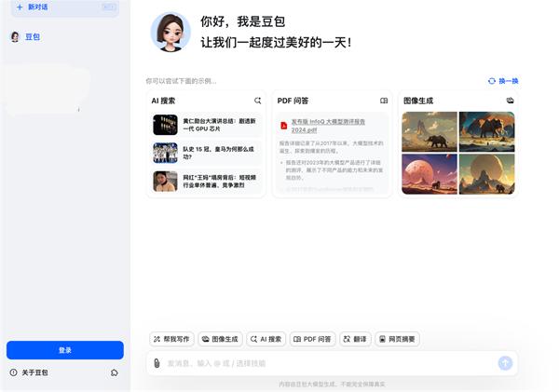Focus the message input field
Screen dimensions: 559x392
pyautogui.click(x=332, y=363)
